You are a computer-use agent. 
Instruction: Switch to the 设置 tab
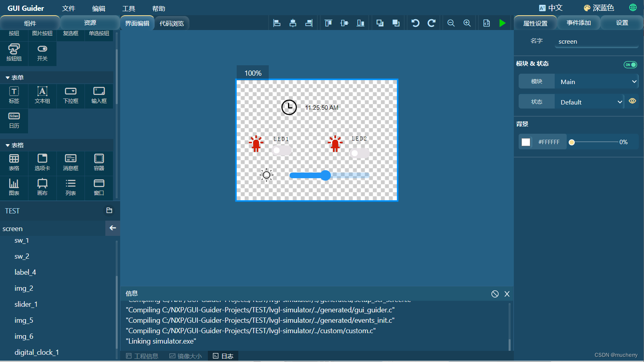[x=622, y=23]
